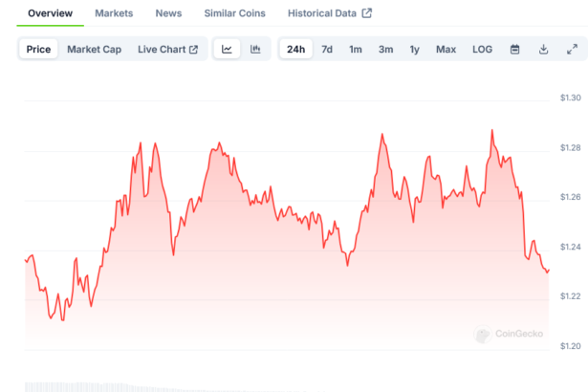Select the 24h time range
This screenshot has height=392, width=588.
pos(296,49)
